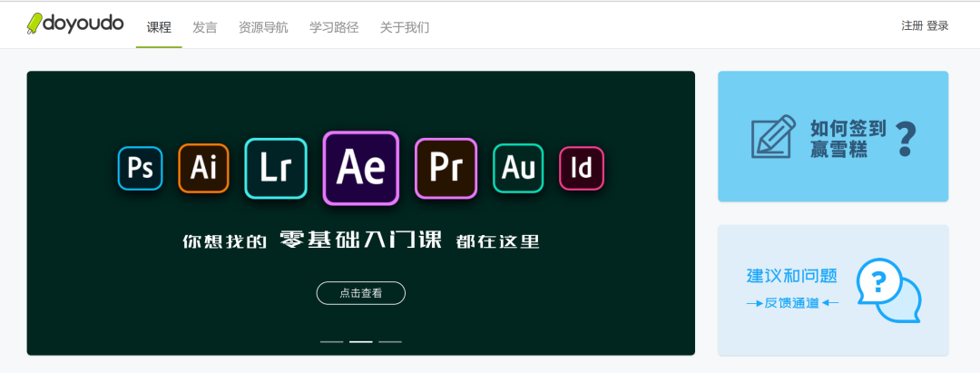Click the 点击查看 button
The image size is (980, 373).
[x=360, y=293]
